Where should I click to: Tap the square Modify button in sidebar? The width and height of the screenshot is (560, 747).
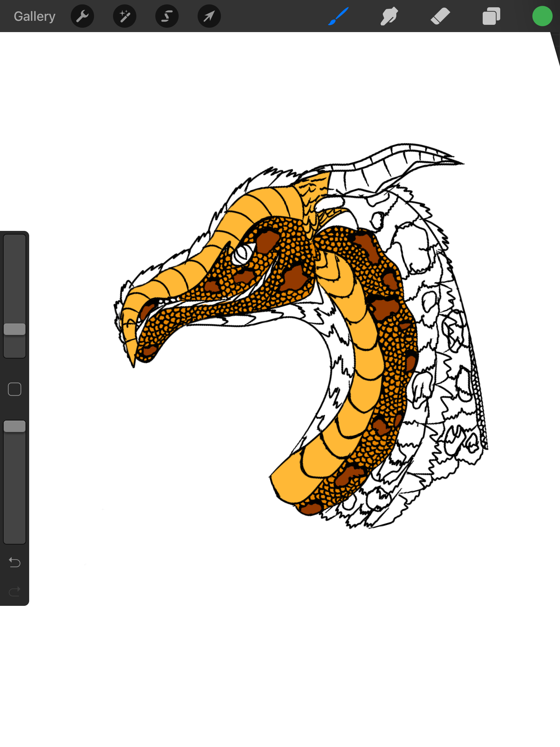15,389
